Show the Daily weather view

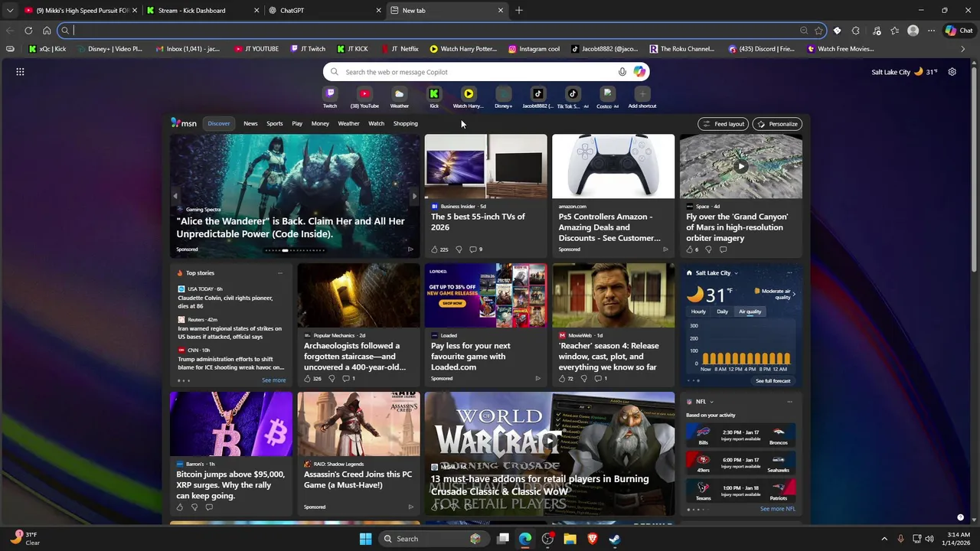tap(722, 311)
